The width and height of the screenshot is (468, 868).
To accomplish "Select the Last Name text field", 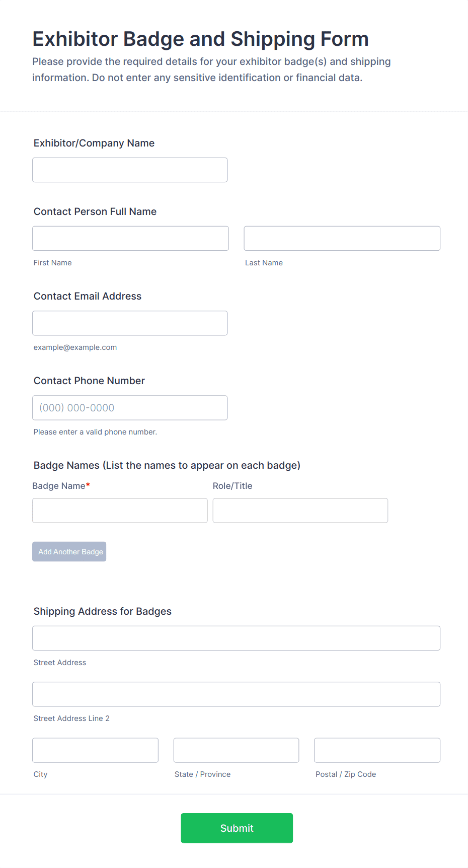I will click(x=342, y=239).
